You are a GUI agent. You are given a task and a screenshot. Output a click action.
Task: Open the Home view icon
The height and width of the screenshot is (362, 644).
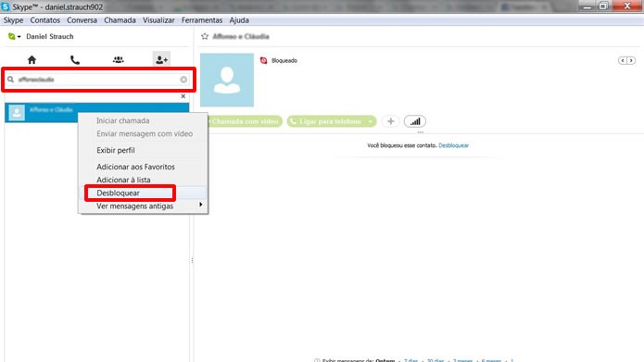[x=32, y=60]
